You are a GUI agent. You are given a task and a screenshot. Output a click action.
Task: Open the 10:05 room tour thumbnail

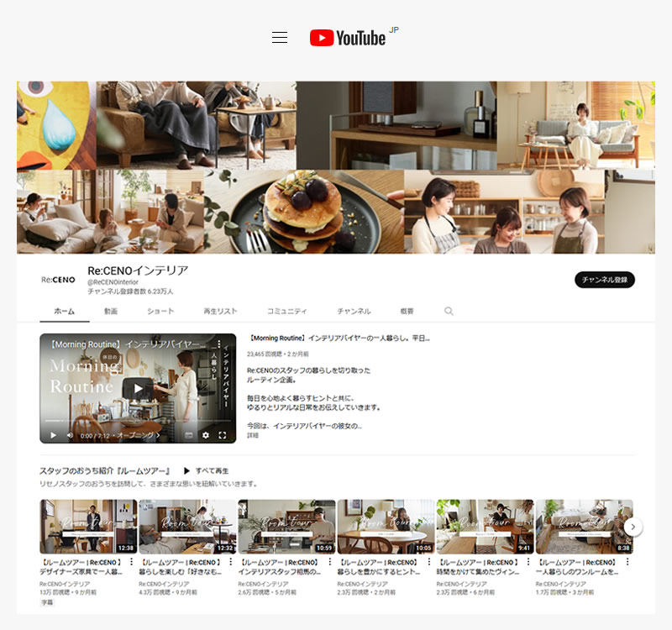pos(386,527)
